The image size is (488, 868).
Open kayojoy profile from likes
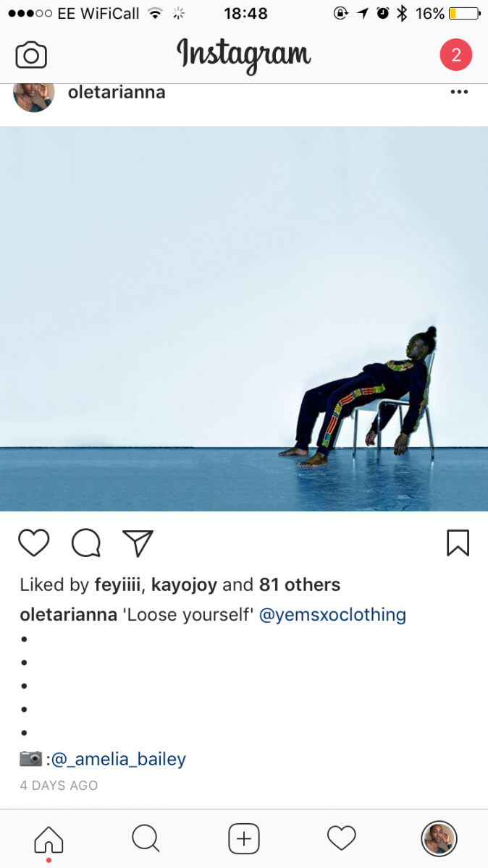click(x=184, y=585)
